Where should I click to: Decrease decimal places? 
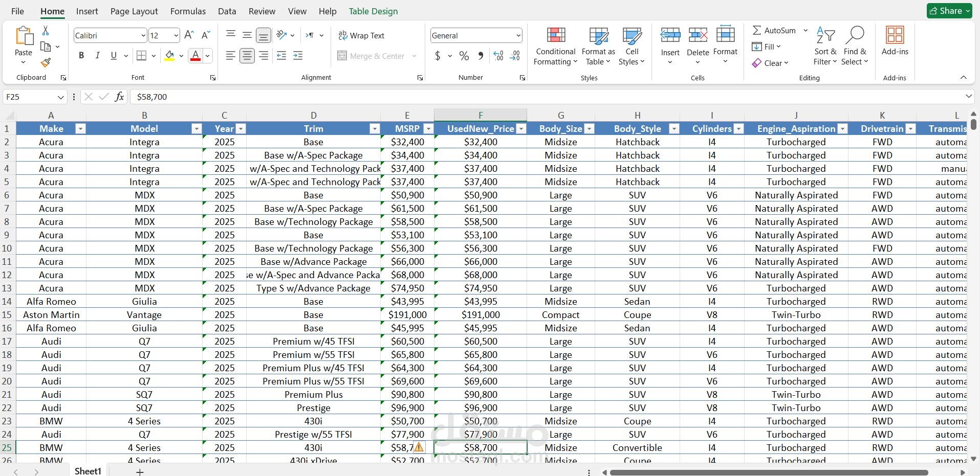515,56
